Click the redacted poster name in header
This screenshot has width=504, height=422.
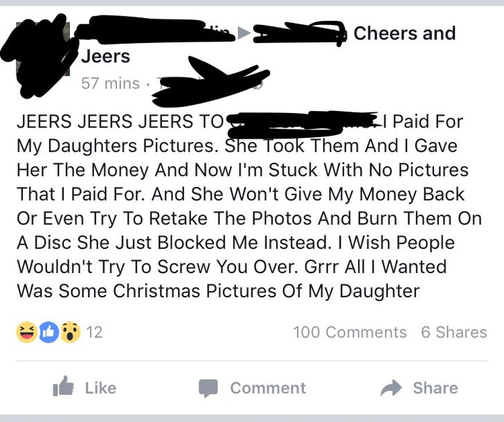[x=154, y=30]
